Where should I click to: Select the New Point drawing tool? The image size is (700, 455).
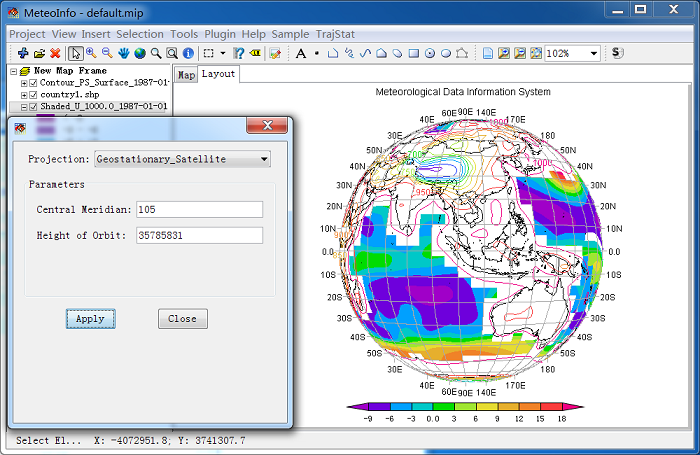click(x=317, y=54)
